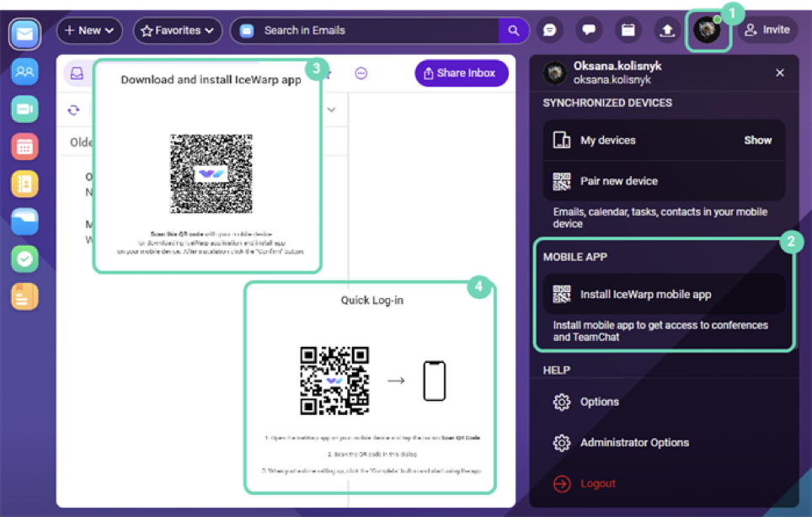Viewport: 812px width, 517px height.
Task: Open the Contacts people icon in sidebar
Action: tap(24, 72)
